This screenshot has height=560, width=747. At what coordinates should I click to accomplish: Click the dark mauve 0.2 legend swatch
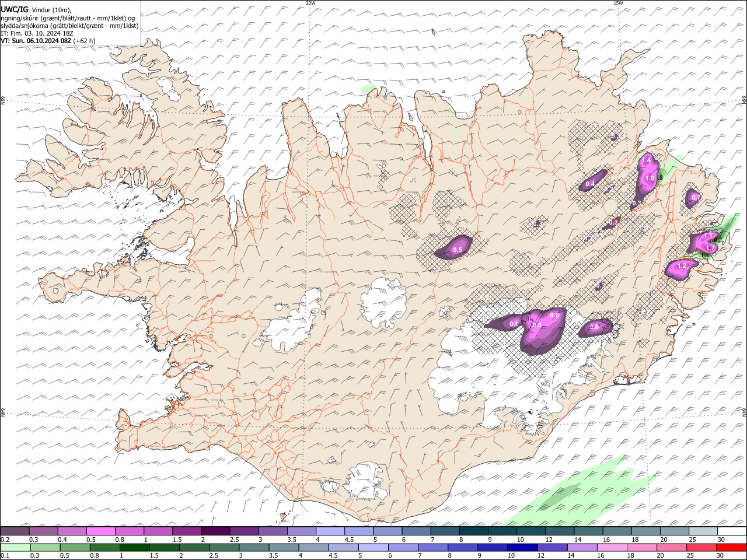[15, 531]
